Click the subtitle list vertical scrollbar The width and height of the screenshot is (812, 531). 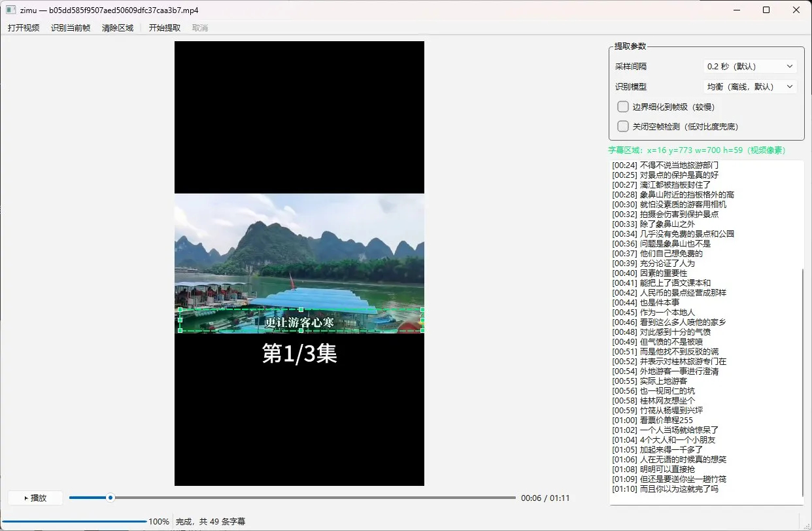pos(802,383)
